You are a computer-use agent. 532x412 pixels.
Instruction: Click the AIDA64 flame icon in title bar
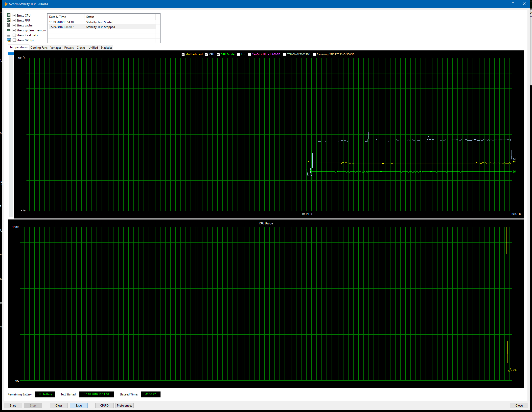(6, 4)
